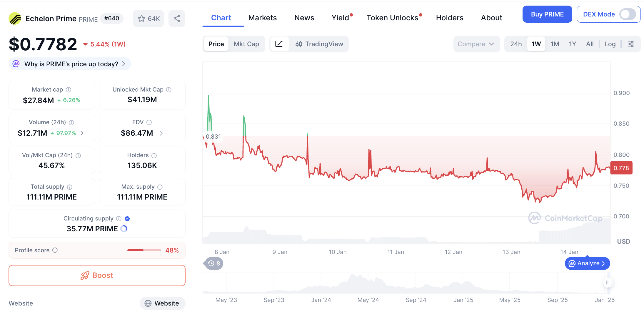Open the Token Unlocks tab

(392, 18)
